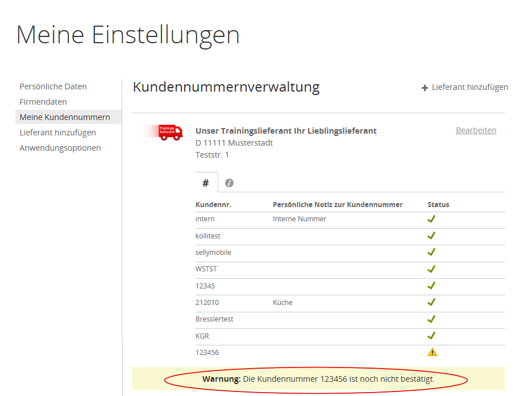Click the Status column header
The height and width of the screenshot is (396, 532).
438,204
